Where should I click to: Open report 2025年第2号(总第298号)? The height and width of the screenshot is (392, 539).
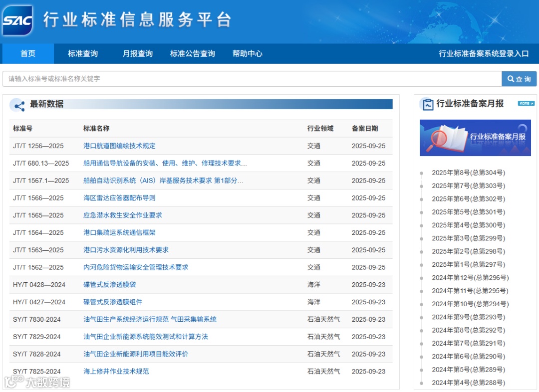(x=469, y=251)
